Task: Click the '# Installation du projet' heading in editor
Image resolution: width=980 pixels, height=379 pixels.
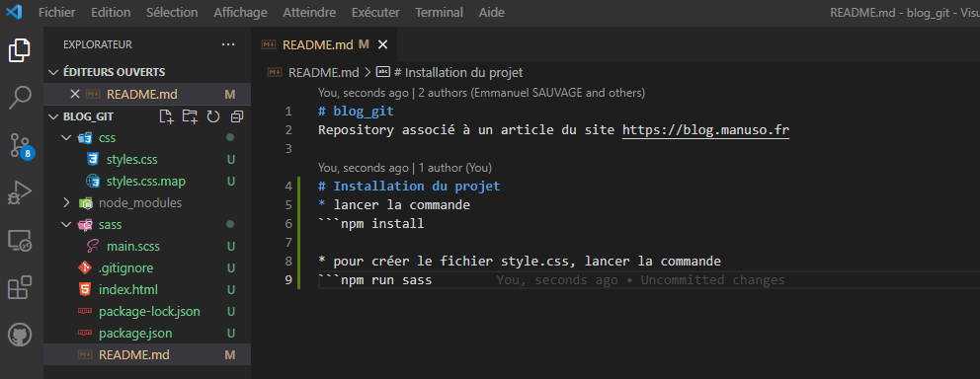Action: [x=409, y=187]
